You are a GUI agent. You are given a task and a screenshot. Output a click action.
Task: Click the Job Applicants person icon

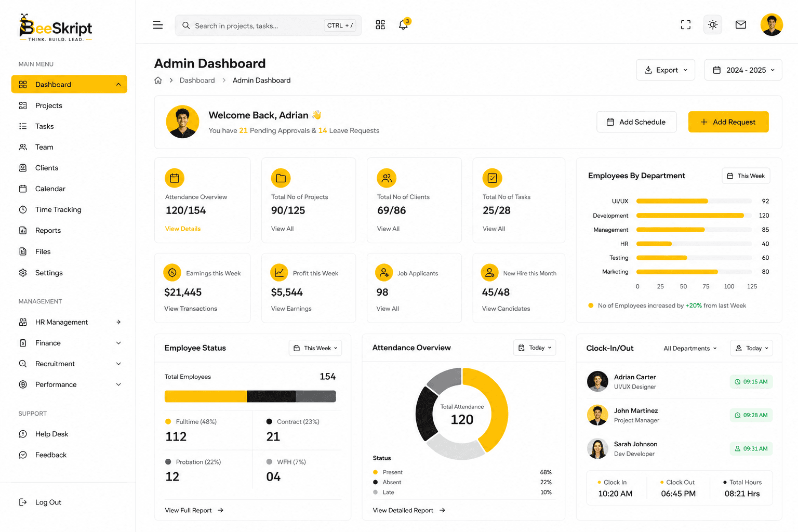(384, 272)
